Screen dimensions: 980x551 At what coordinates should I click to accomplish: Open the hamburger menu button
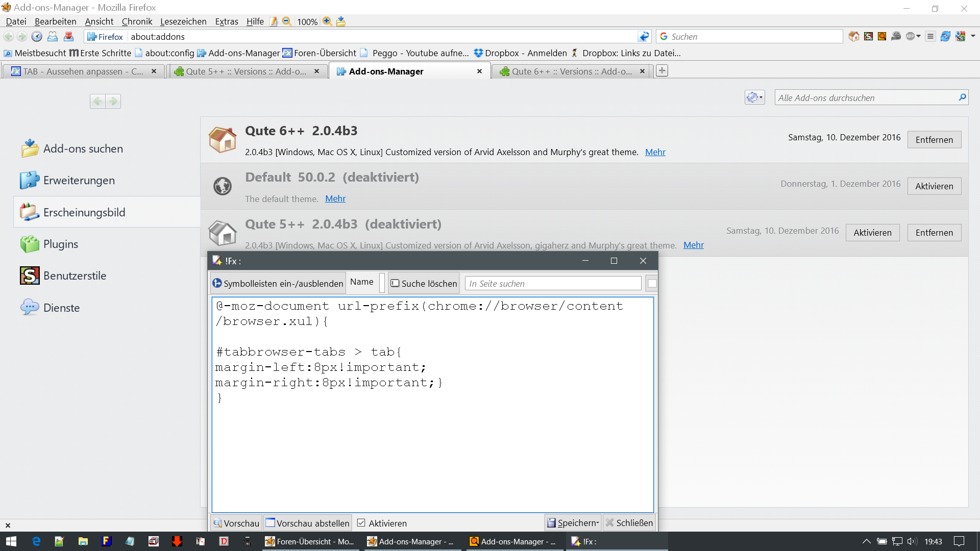pos(930,37)
